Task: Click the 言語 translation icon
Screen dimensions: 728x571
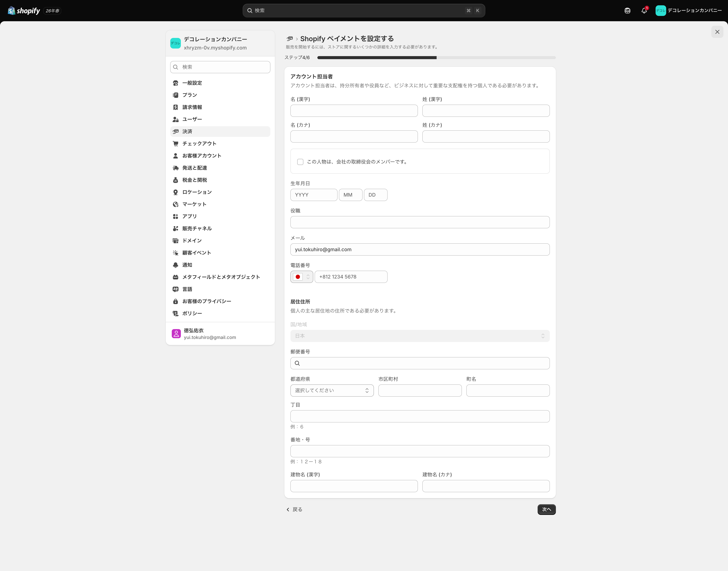Action: (x=176, y=289)
